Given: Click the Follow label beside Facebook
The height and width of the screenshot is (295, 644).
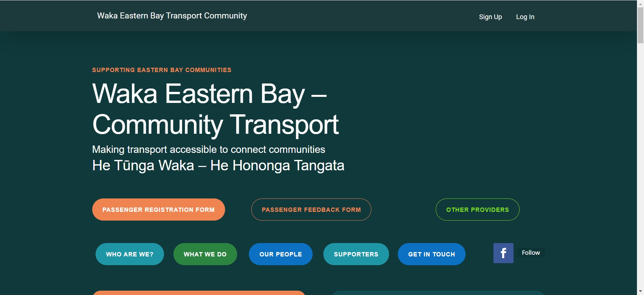Looking at the screenshot, I should click(x=531, y=253).
